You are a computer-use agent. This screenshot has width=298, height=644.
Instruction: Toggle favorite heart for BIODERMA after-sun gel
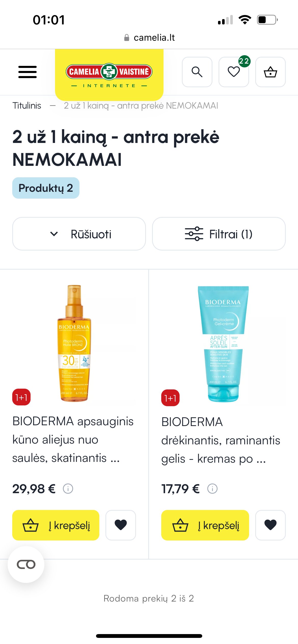point(270,525)
